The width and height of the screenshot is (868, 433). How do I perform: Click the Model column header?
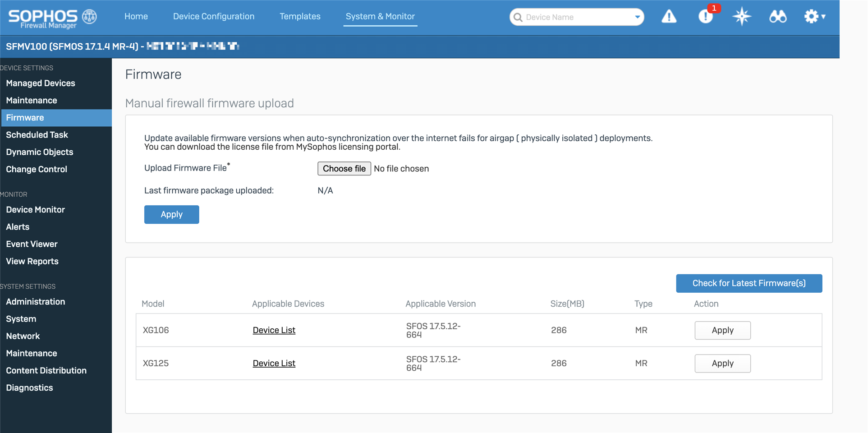(x=153, y=304)
